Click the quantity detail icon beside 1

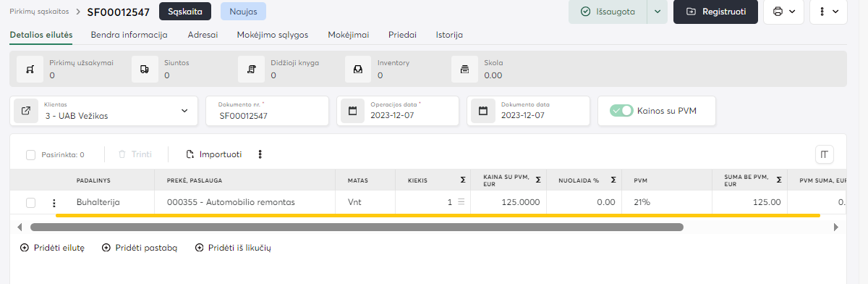[x=461, y=202]
